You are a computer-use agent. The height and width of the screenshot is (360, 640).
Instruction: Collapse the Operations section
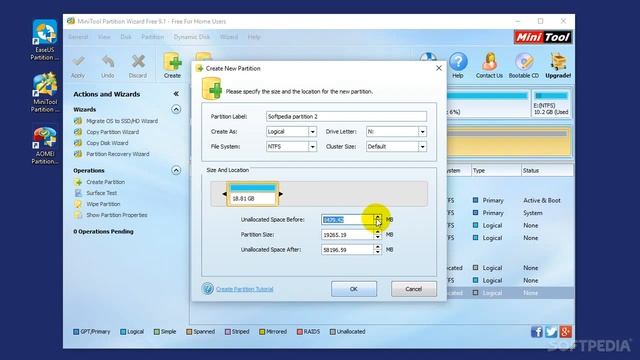pyautogui.click(x=176, y=170)
